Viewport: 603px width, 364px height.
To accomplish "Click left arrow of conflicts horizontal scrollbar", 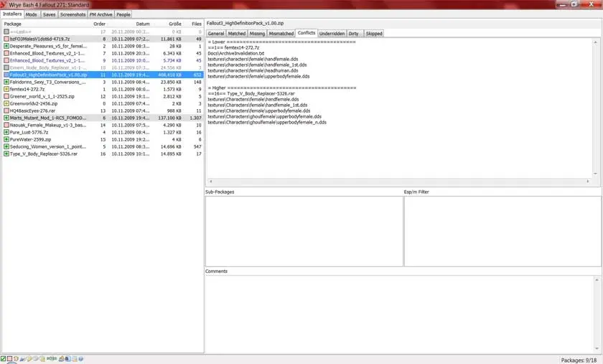I will pos(210,181).
